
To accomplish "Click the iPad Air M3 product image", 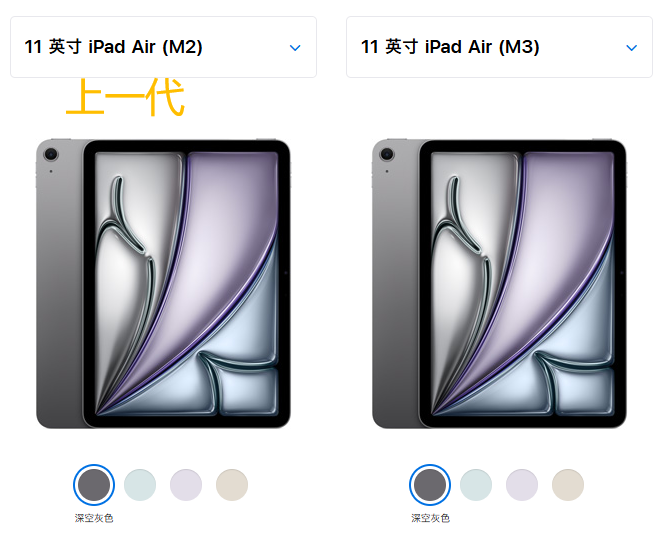I will (x=499, y=283).
